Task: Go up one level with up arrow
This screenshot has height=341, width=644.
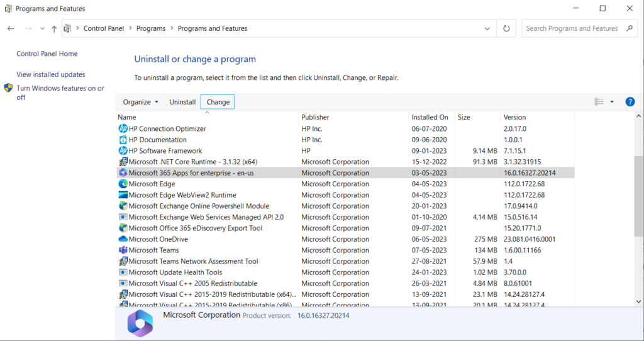Action: point(54,29)
